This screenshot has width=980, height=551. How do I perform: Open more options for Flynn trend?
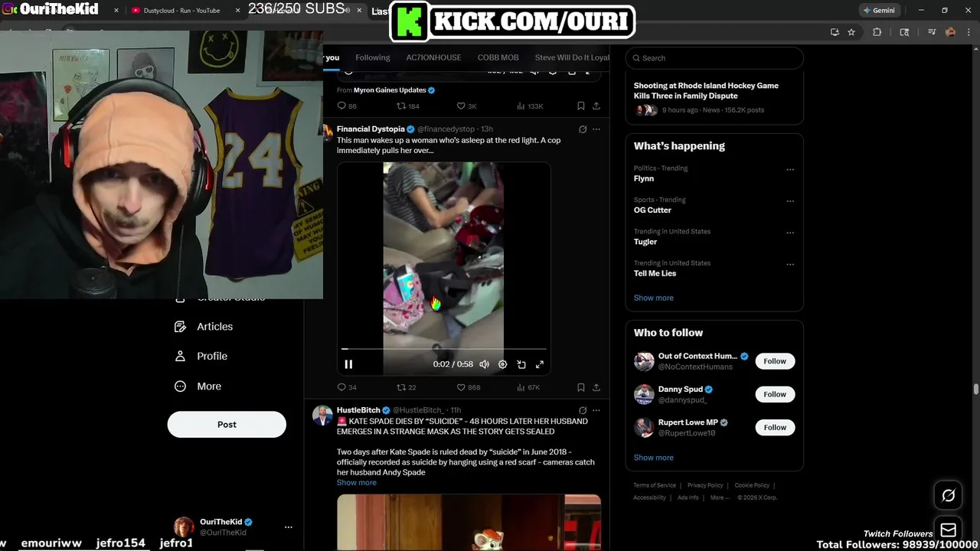click(790, 169)
